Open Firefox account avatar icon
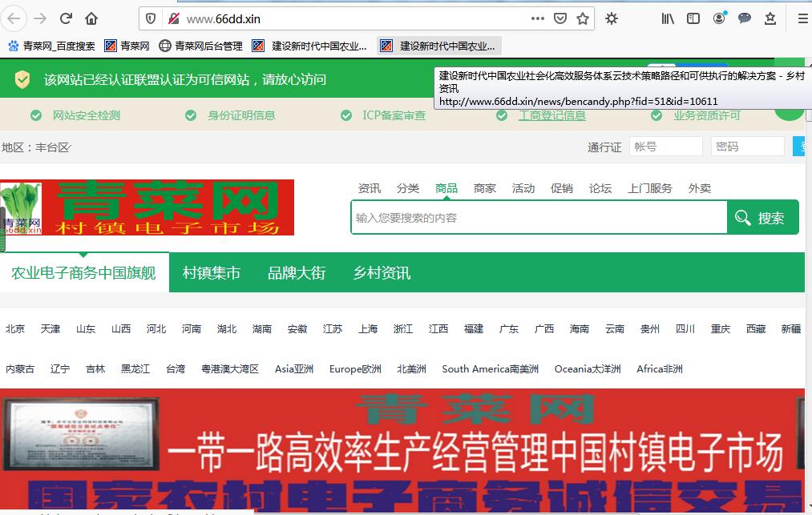The height and width of the screenshot is (515, 812). (719, 18)
